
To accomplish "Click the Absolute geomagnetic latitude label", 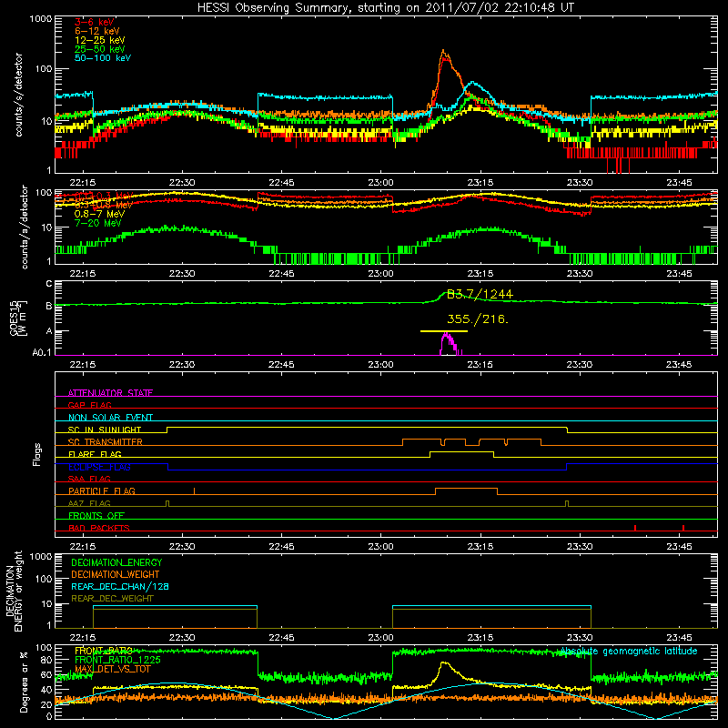I will tap(629, 652).
